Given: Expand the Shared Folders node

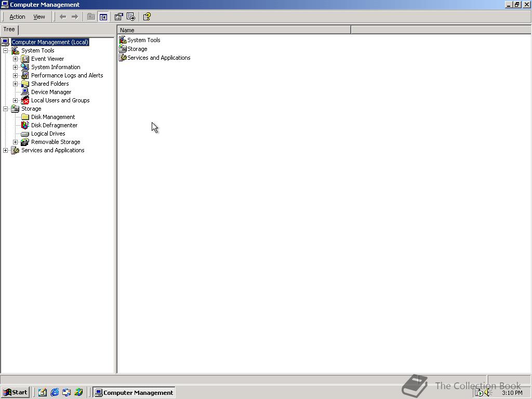Looking at the screenshot, I should point(15,84).
